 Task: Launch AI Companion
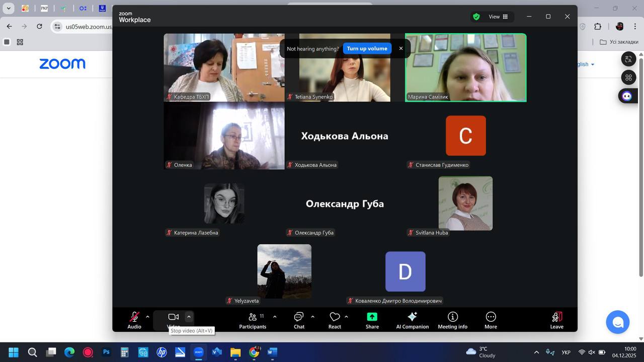tap(412, 320)
